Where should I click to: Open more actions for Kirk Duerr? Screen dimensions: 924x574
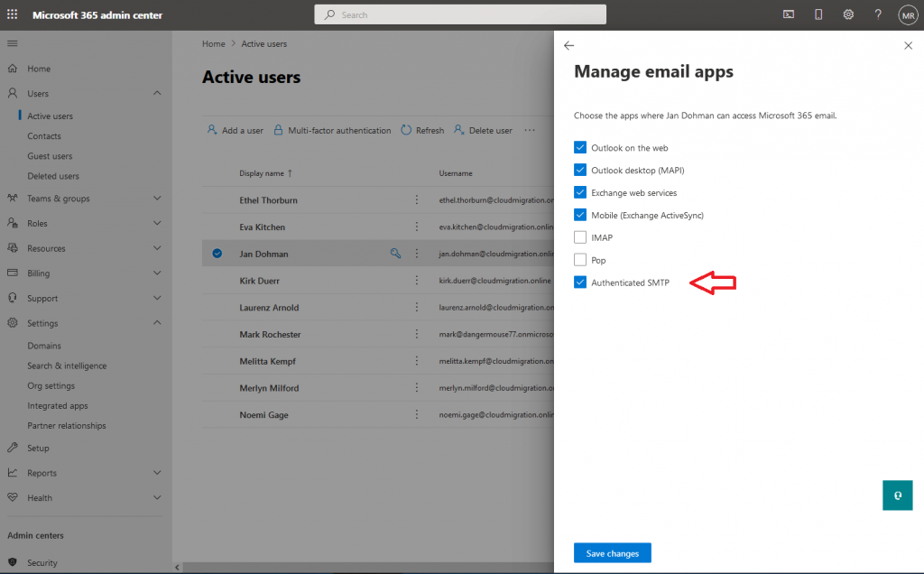pyautogui.click(x=417, y=281)
